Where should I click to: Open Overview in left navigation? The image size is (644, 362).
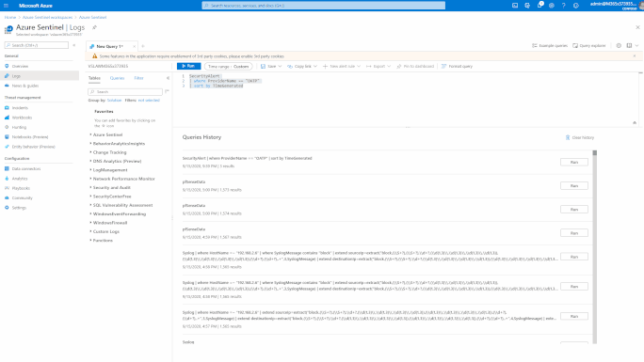[x=20, y=67]
